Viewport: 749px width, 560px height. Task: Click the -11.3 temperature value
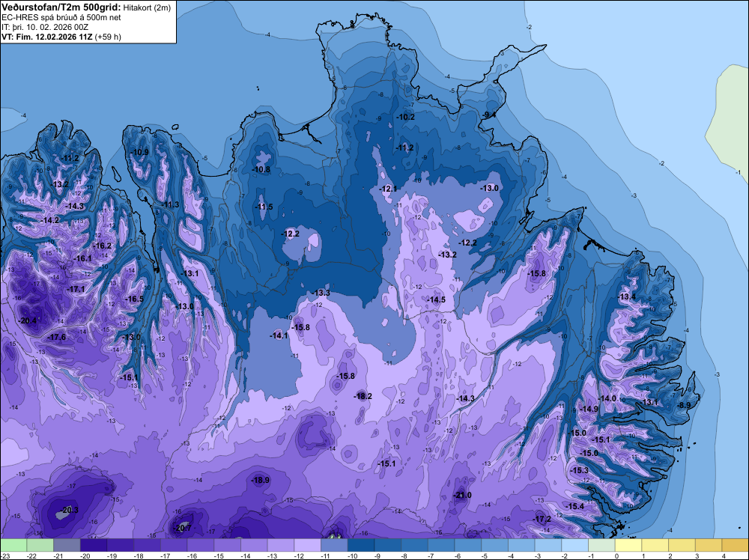(x=170, y=205)
